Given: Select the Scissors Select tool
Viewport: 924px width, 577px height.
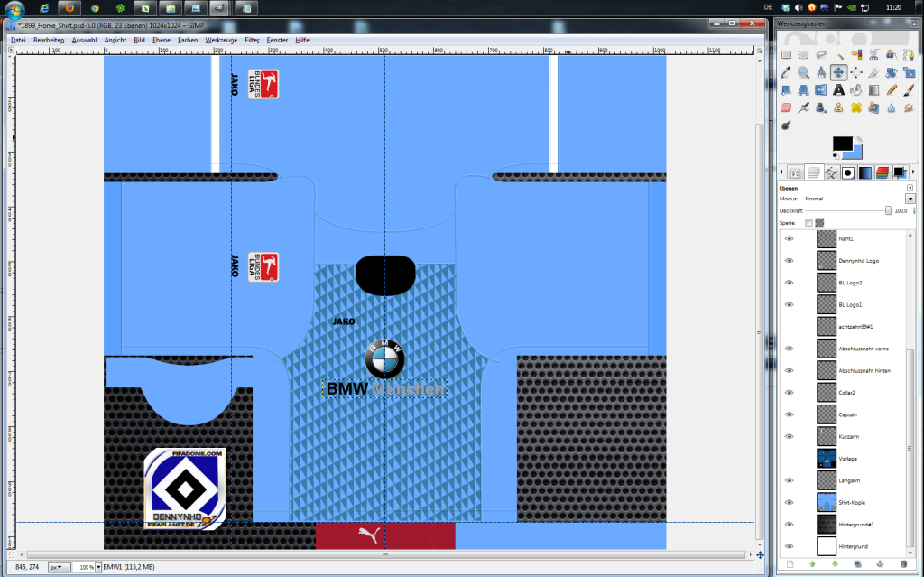Looking at the screenshot, I should coord(873,55).
